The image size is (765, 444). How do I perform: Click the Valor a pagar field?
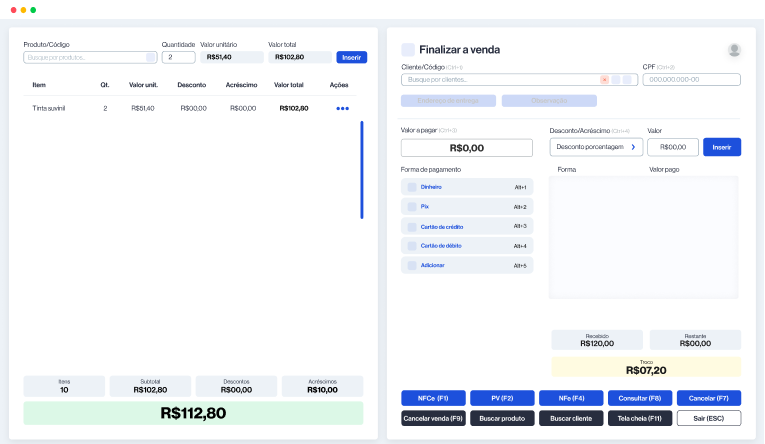[467, 148]
